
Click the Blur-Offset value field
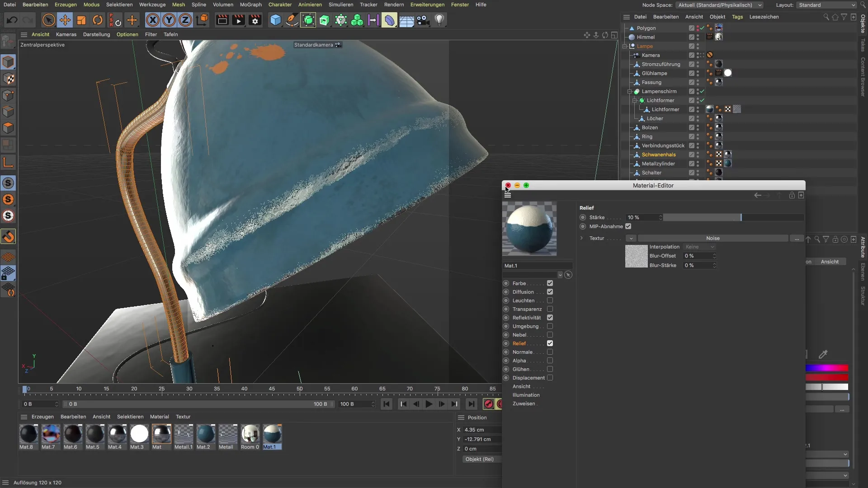699,256
